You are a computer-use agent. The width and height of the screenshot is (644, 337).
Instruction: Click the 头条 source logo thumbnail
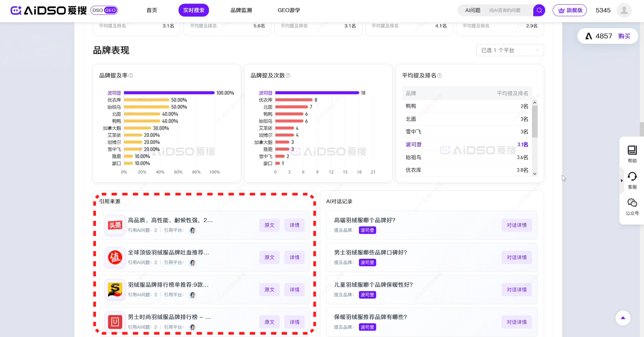[x=115, y=225]
